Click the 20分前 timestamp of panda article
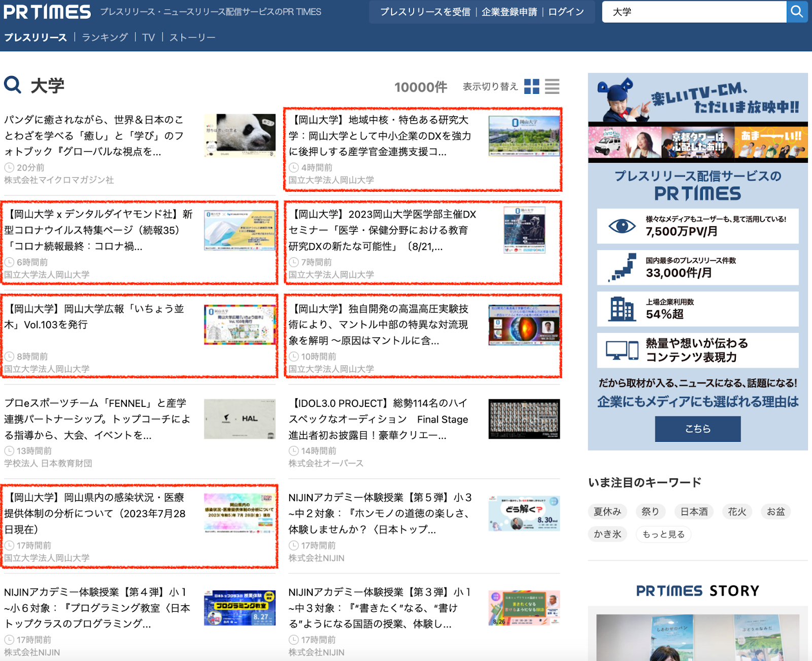 (x=30, y=167)
